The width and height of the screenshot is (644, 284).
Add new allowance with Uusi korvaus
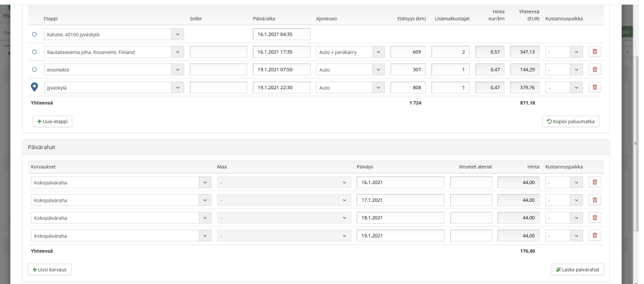[x=50, y=270]
